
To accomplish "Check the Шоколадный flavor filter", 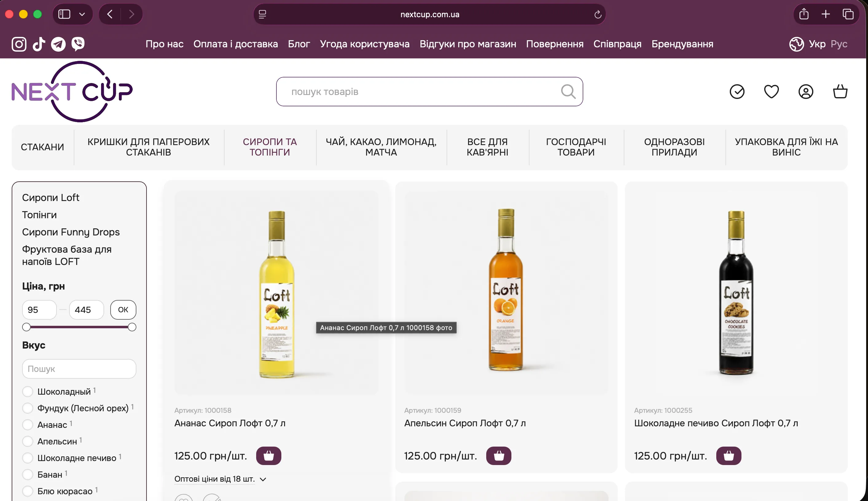I will pos(28,392).
